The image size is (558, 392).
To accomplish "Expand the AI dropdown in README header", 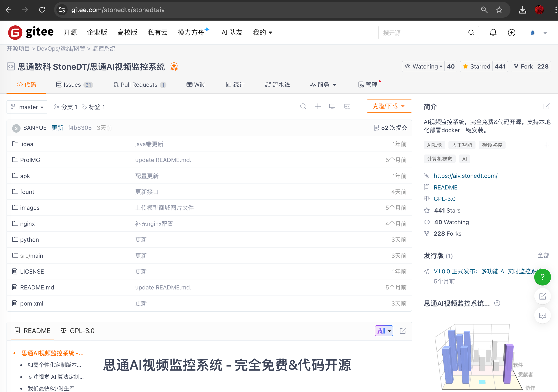I will coord(384,331).
